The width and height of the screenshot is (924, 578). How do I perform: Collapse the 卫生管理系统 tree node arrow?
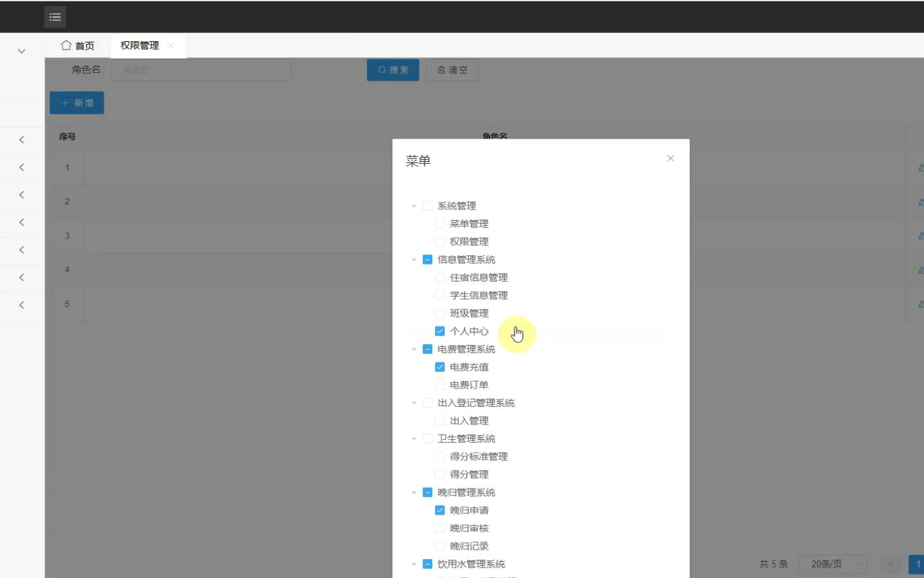coord(414,439)
